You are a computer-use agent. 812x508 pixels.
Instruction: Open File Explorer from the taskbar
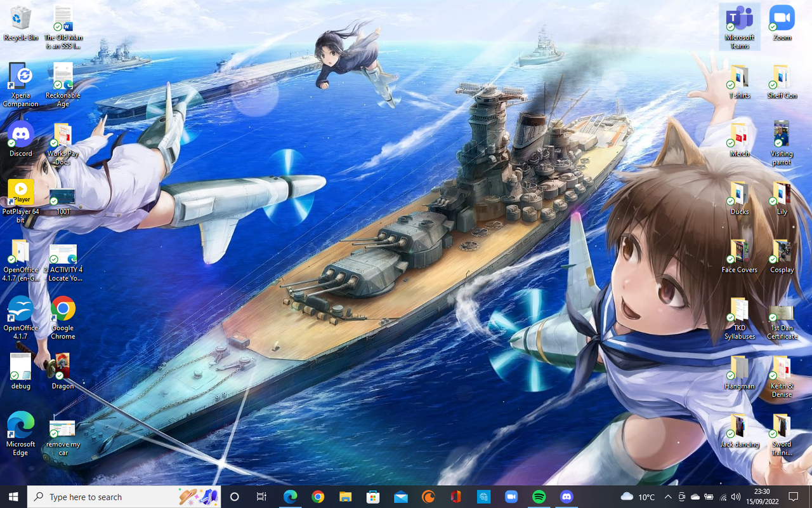pyautogui.click(x=345, y=497)
